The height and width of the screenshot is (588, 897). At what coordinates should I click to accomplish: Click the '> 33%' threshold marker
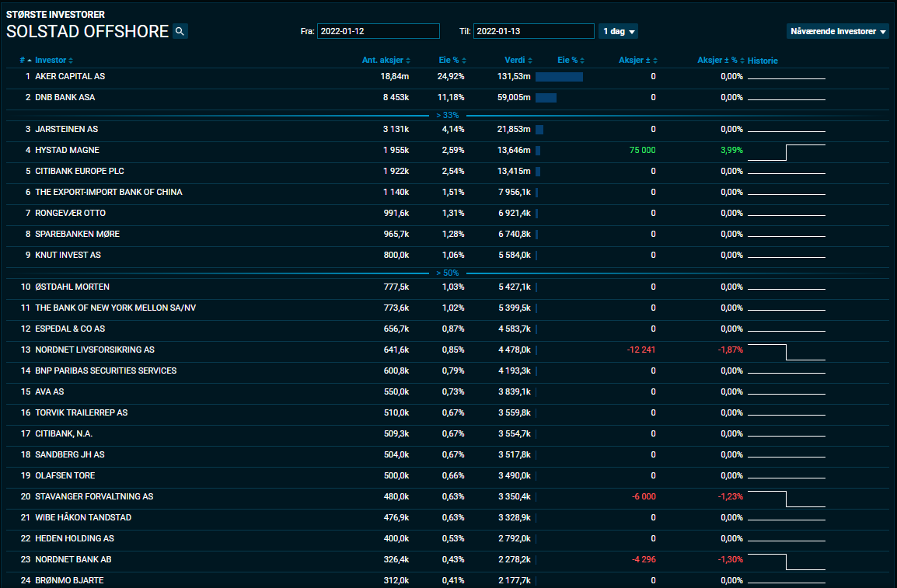tap(448, 116)
